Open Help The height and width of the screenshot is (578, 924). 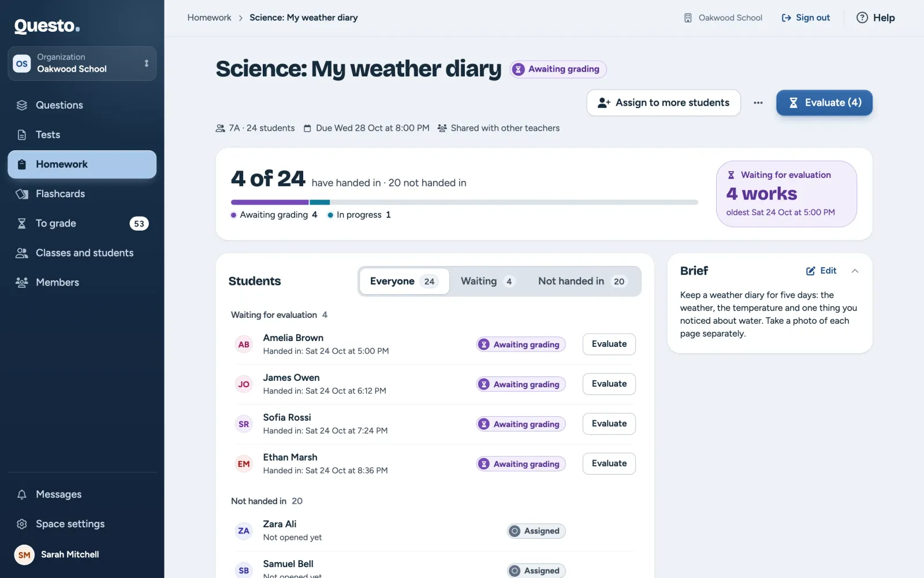tap(875, 18)
